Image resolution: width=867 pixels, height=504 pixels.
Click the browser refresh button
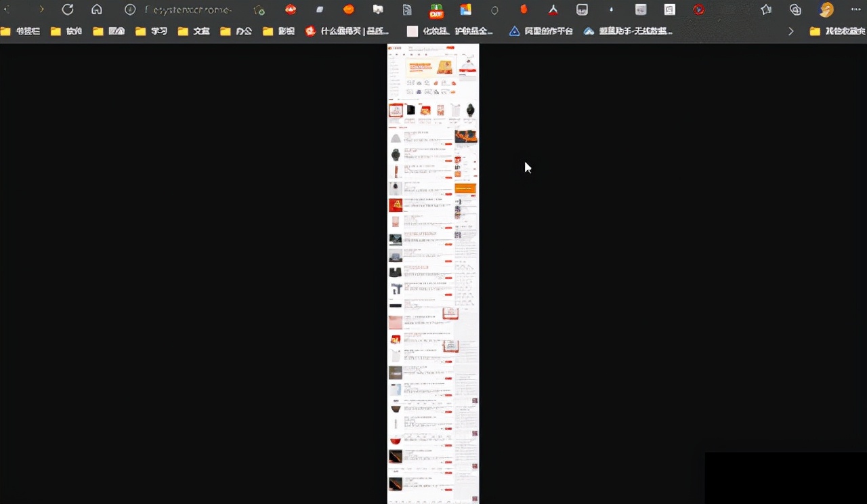[x=68, y=9]
